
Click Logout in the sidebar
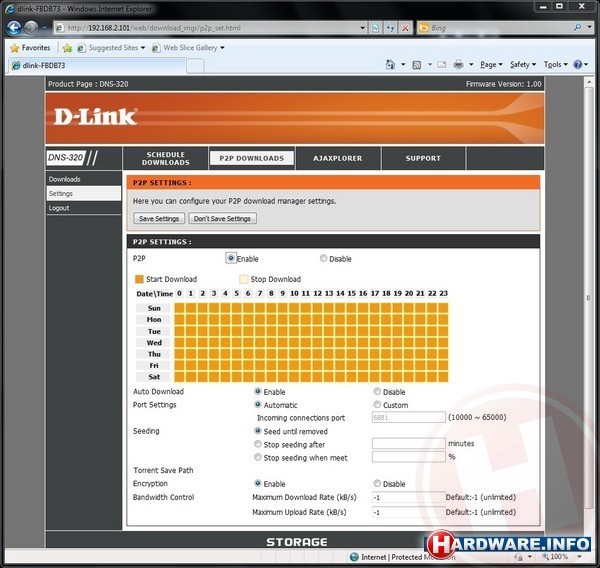(83, 208)
